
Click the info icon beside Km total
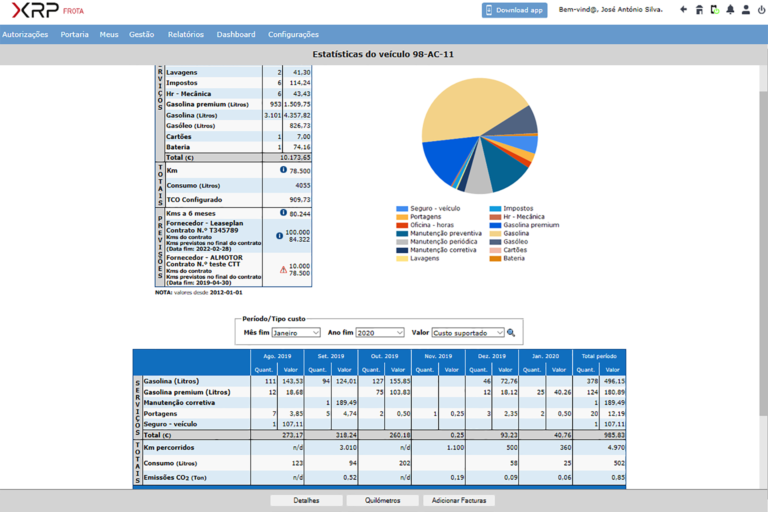(284, 170)
